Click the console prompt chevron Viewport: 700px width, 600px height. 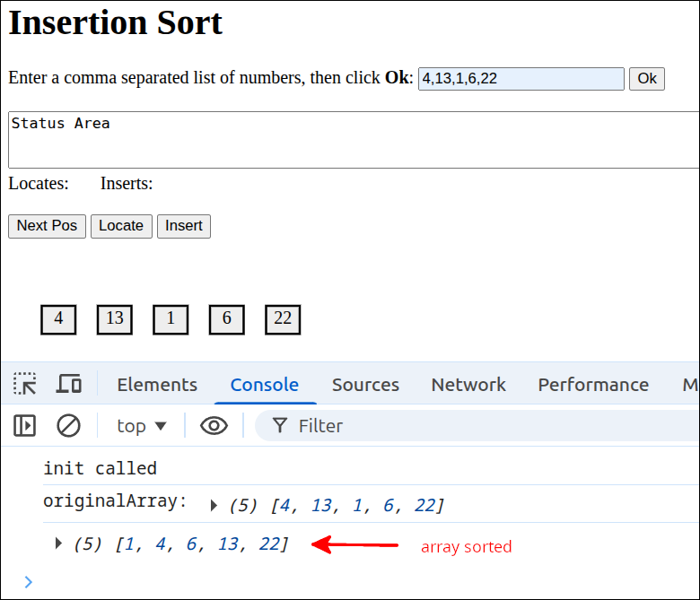click(x=28, y=582)
